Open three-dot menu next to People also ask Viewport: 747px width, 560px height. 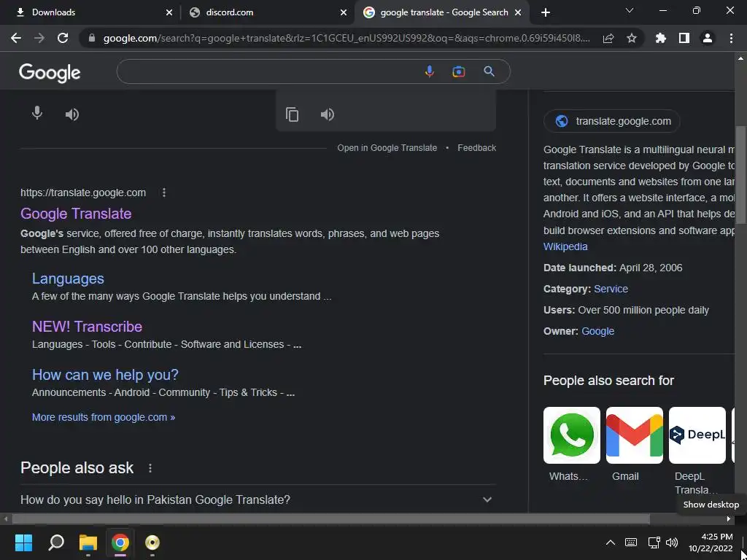click(150, 468)
